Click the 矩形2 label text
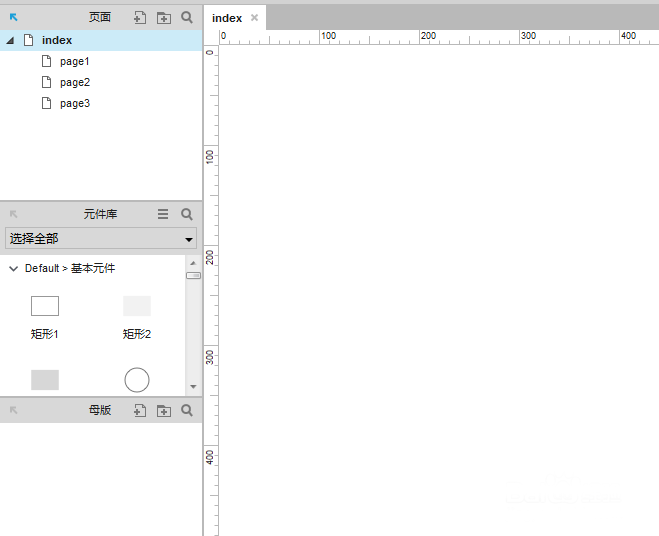The width and height of the screenshot is (659, 536). 137,334
